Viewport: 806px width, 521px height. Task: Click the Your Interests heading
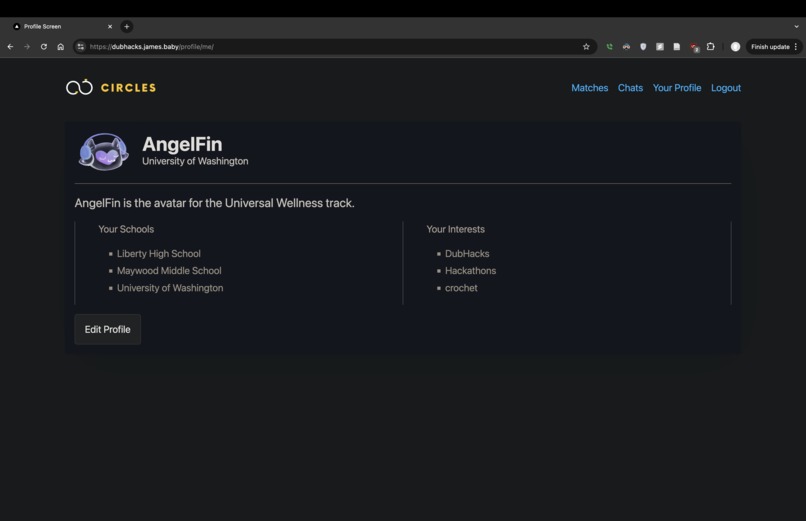(455, 229)
